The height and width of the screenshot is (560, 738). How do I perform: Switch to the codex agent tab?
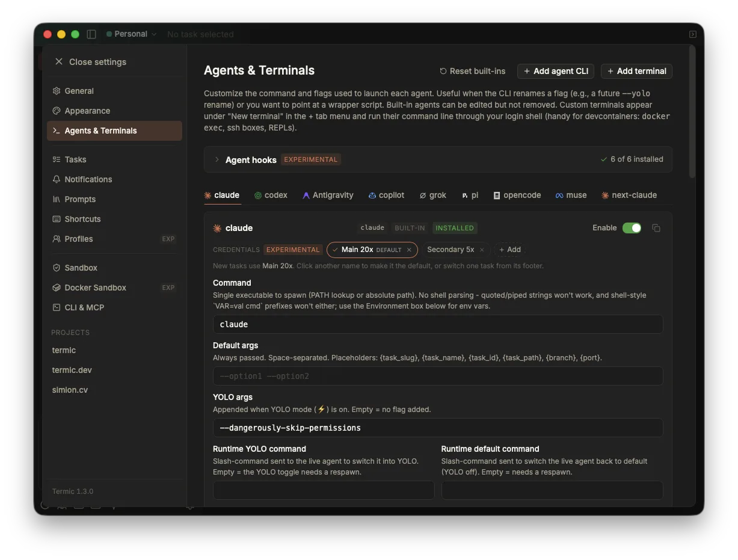pyautogui.click(x=271, y=195)
